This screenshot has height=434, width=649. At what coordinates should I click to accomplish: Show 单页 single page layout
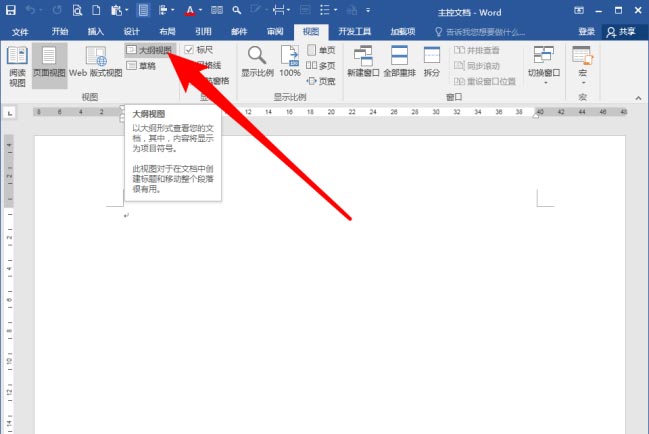tap(321, 50)
